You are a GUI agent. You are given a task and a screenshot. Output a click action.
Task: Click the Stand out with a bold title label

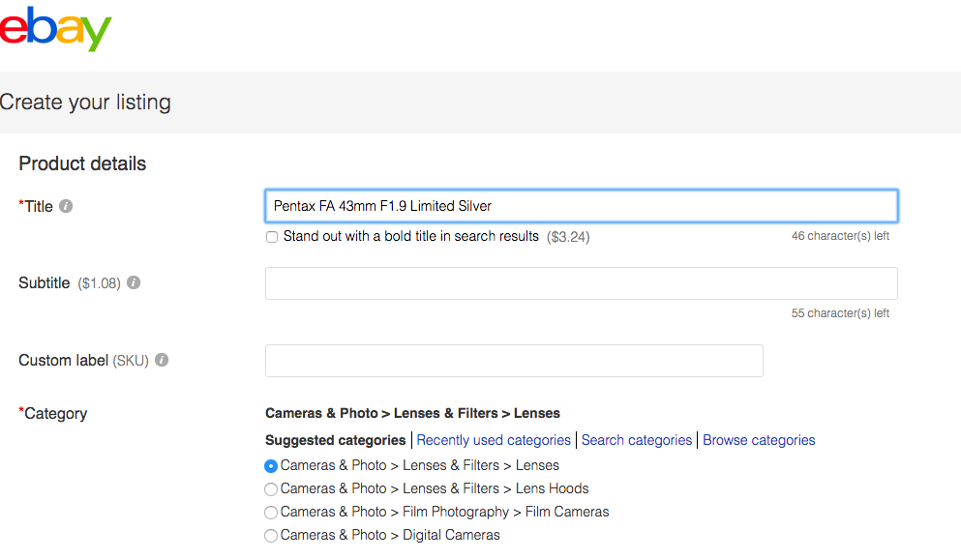pyautogui.click(x=410, y=237)
